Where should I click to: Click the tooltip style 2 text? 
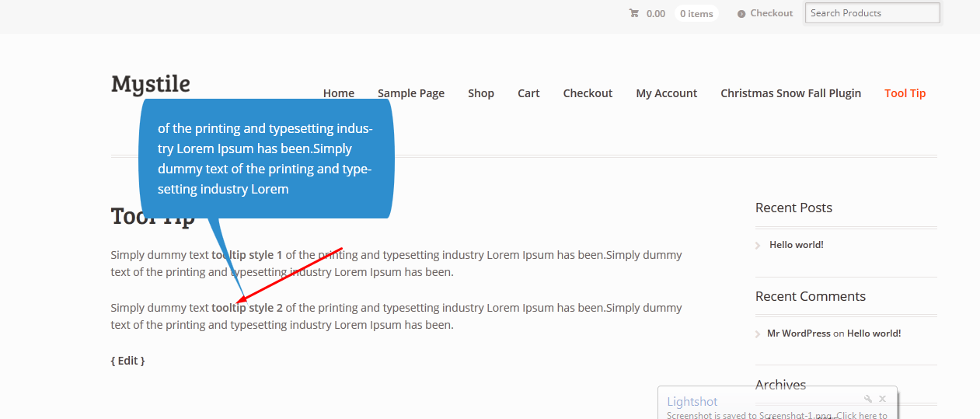point(247,308)
